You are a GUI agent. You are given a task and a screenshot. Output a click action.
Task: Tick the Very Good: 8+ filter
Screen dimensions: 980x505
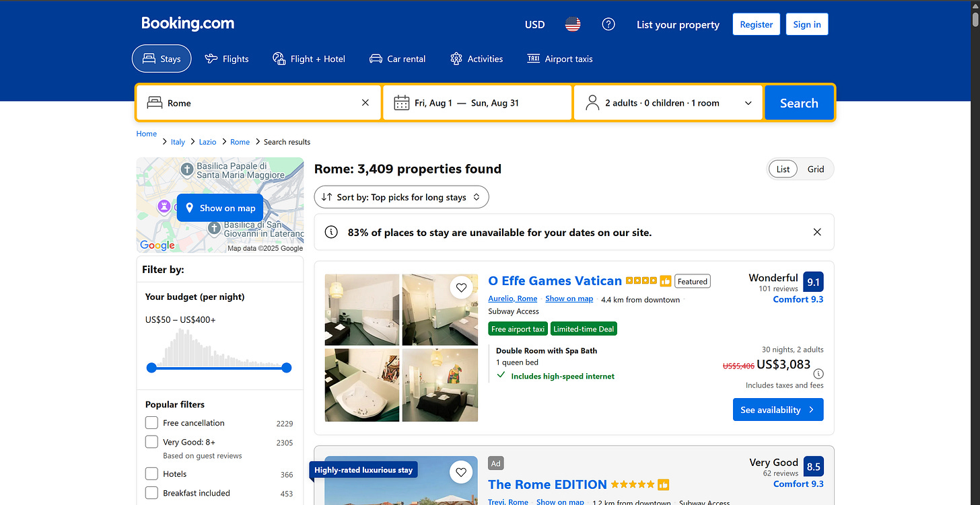click(x=151, y=442)
